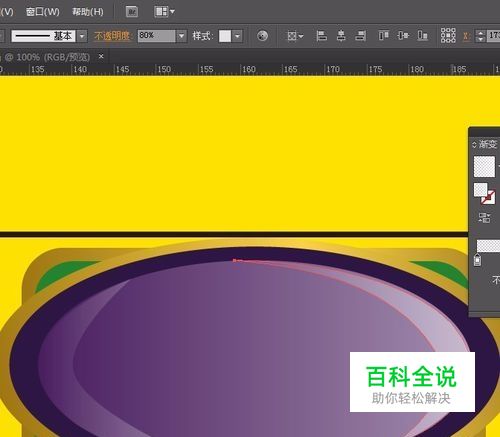Open the Align To selection dropdown
The image size is (500, 437).
(x=295, y=36)
